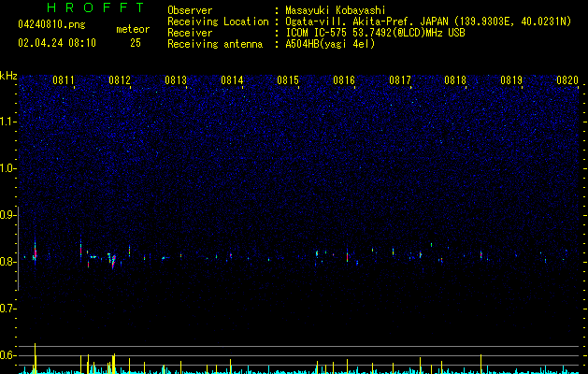Click the 0819 time marker
The image size is (588, 374).
tap(511, 80)
